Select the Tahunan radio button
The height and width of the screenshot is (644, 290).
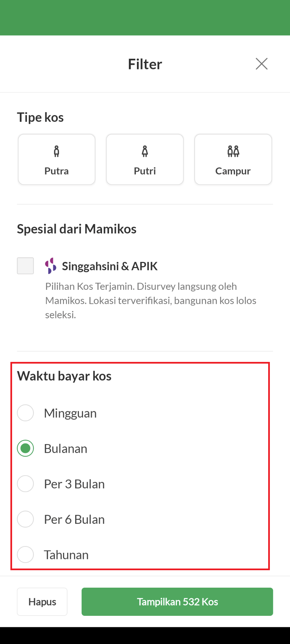(x=26, y=555)
